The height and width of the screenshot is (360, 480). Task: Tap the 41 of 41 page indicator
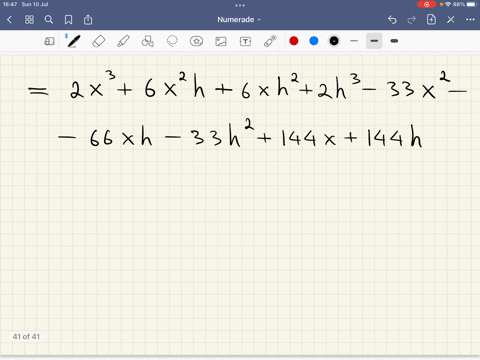26,337
